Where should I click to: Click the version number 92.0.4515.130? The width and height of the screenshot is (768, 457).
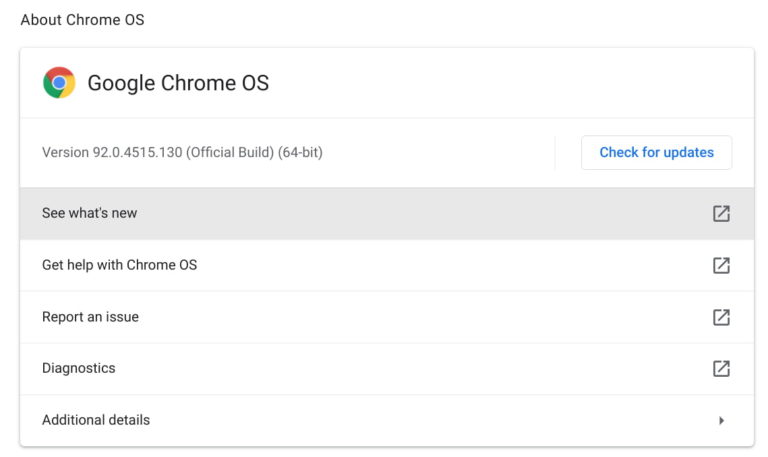138,152
